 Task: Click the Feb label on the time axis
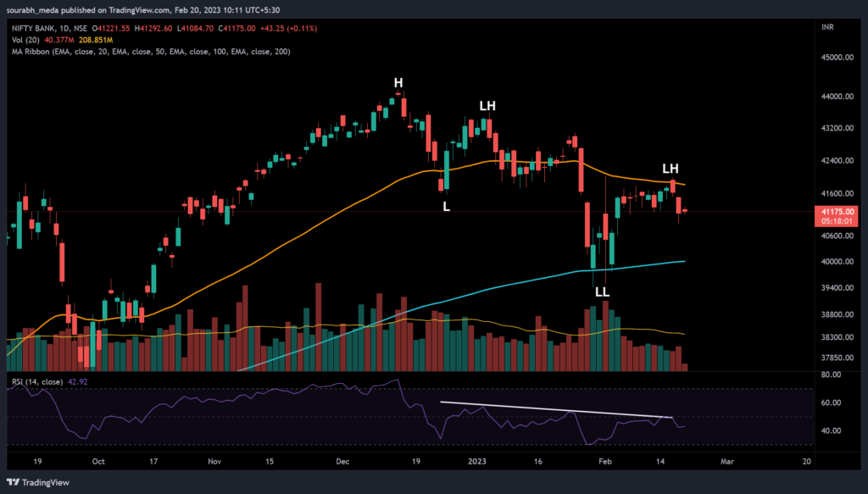point(605,461)
